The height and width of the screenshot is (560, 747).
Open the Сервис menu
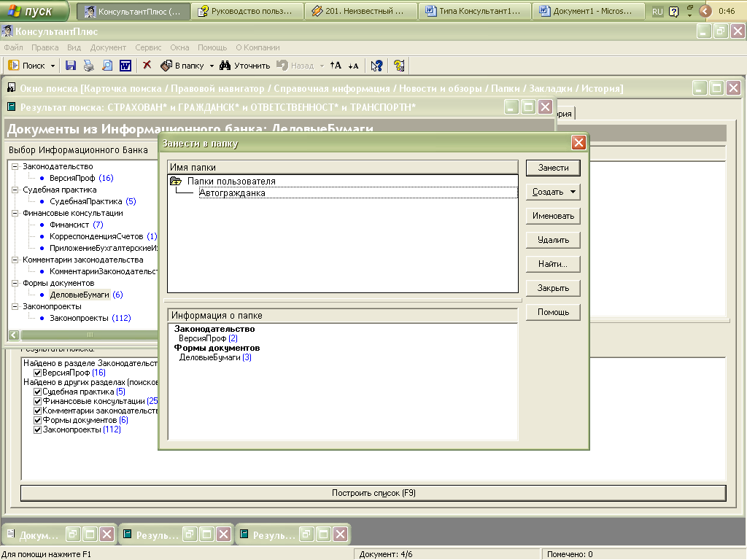tap(148, 47)
